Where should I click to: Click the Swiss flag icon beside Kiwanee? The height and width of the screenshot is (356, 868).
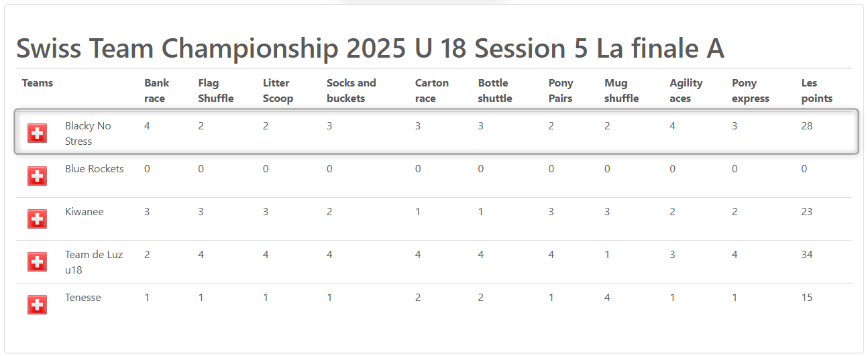[38, 219]
